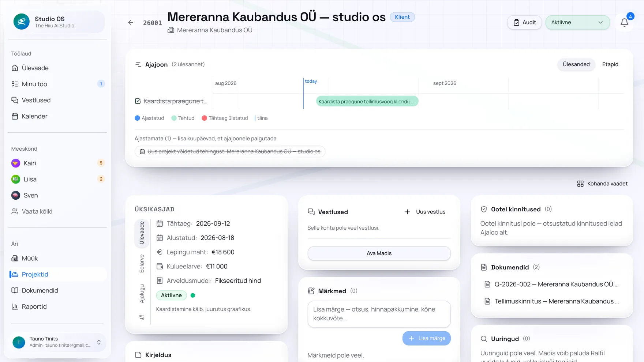644x362 pixels.
Task: Click the Aktiivne status pill in details
Action: [x=171, y=295]
